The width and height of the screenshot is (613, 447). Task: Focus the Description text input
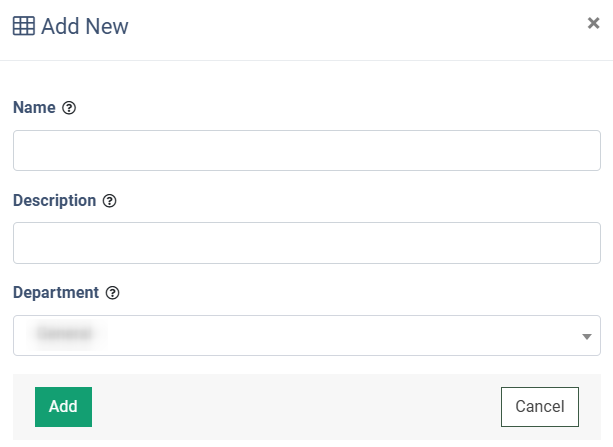[306, 243]
